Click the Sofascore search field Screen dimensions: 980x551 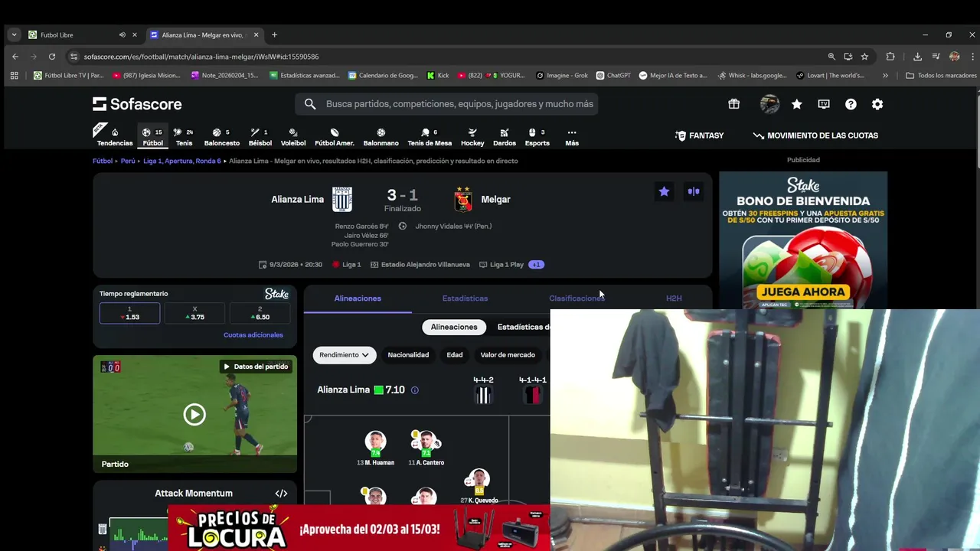pos(446,104)
